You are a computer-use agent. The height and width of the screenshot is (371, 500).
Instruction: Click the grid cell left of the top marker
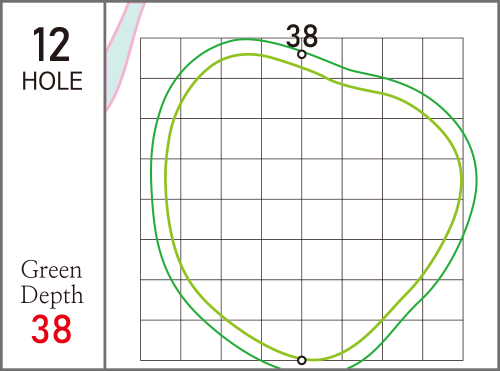(282, 58)
